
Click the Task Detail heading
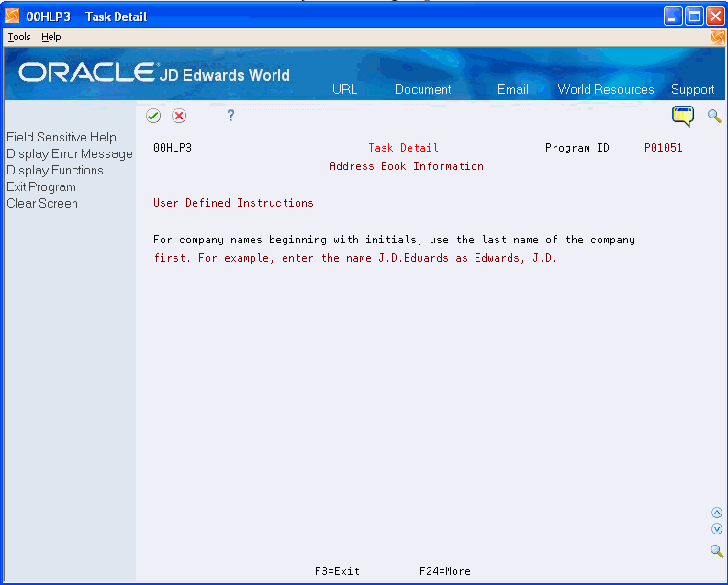(x=403, y=148)
